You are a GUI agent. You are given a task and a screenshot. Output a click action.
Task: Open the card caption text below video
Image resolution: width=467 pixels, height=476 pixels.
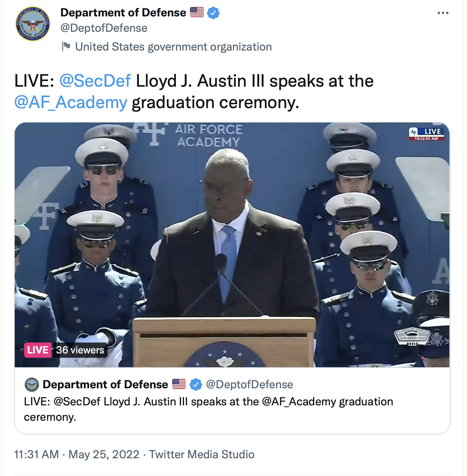click(208, 409)
